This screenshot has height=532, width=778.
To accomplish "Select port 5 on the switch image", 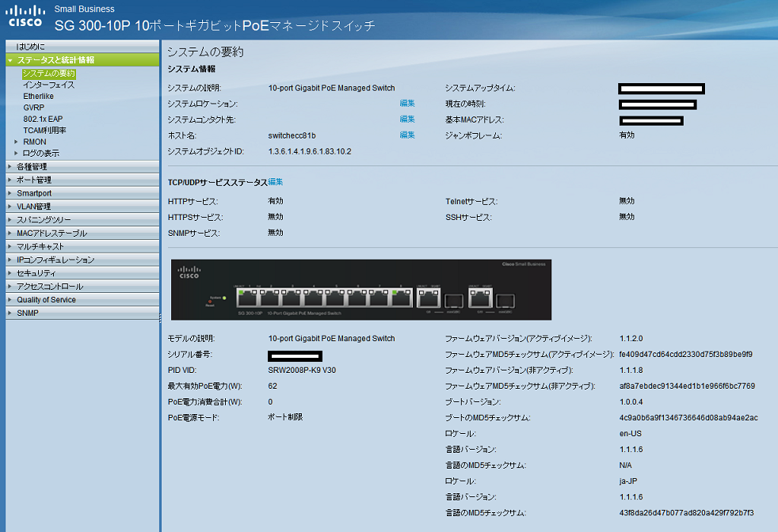I will pyautogui.click(x=334, y=298).
